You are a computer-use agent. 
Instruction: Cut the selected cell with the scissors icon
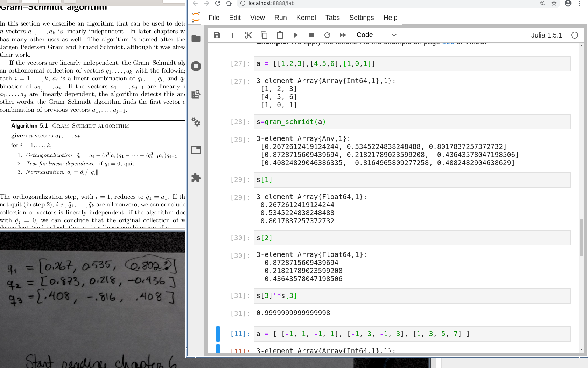(x=248, y=35)
